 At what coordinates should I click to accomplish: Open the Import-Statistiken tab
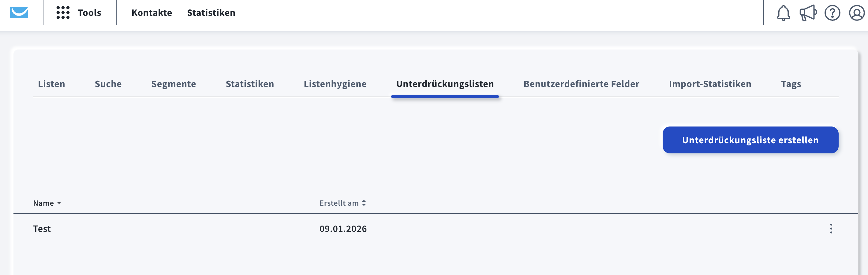coord(710,84)
